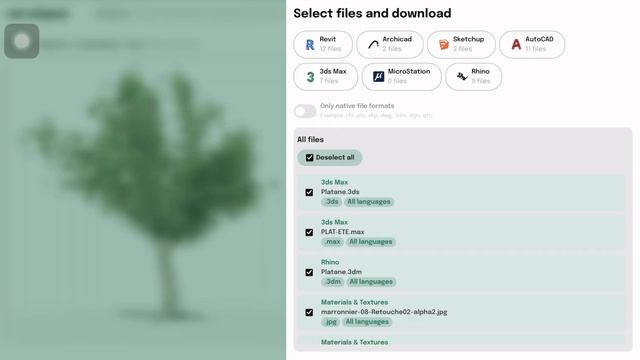Uncheck the Platane.3ds file checkbox
This screenshot has width=640, height=360.
[309, 192]
